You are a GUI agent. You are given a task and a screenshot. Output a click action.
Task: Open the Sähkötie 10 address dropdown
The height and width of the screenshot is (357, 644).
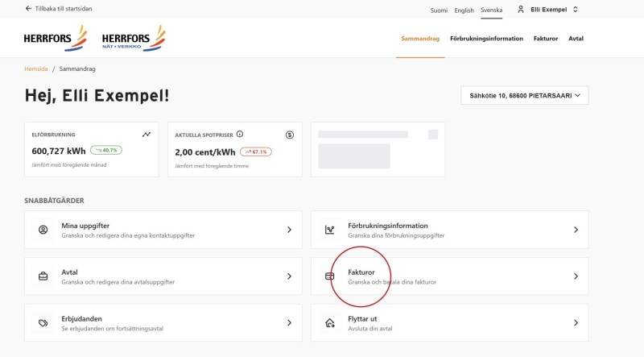pos(525,95)
